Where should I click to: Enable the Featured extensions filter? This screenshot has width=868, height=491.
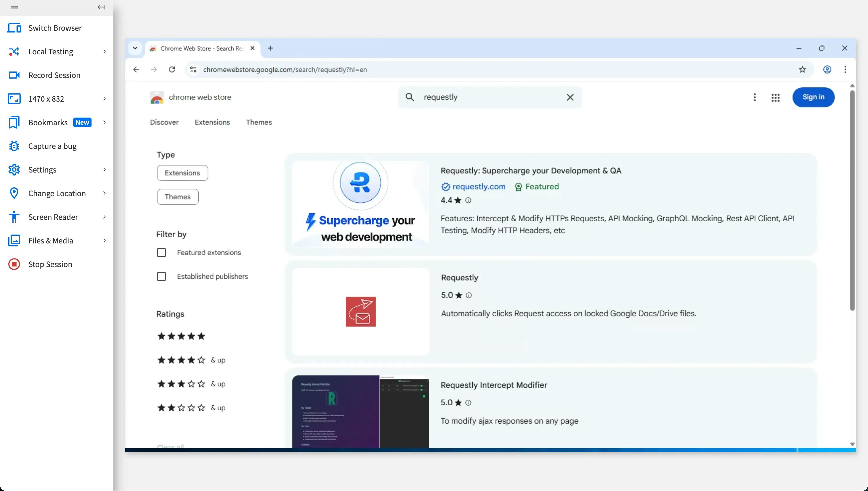point(162,252)
